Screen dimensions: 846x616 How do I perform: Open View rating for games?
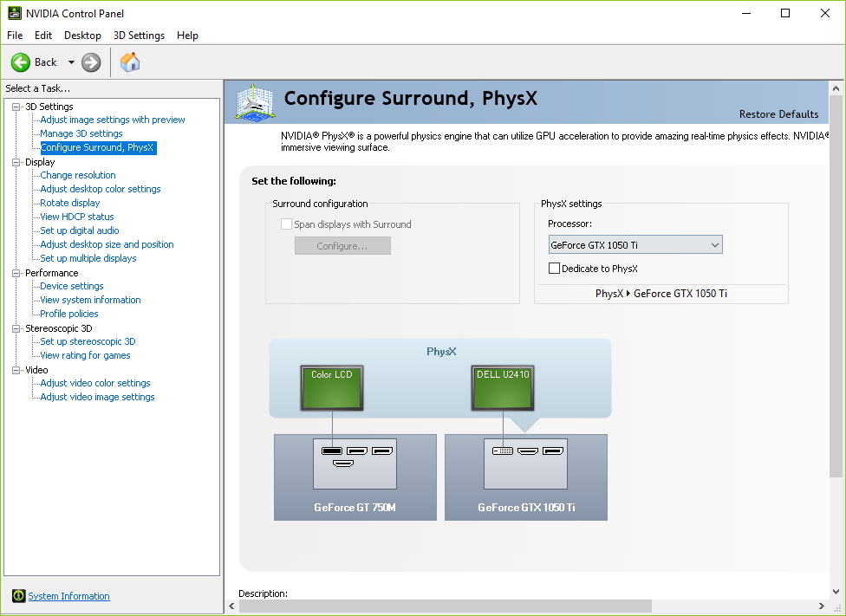pos(85,355)
